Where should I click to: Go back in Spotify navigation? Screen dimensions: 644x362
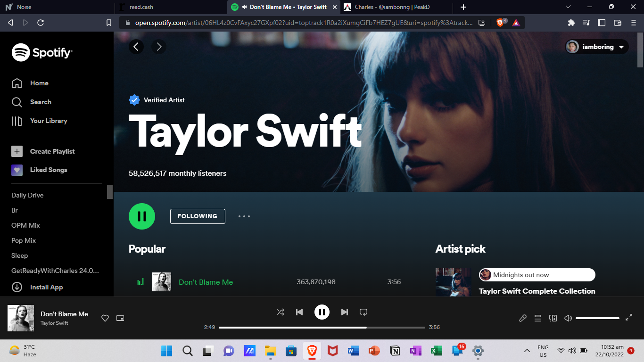click(136, 46)
